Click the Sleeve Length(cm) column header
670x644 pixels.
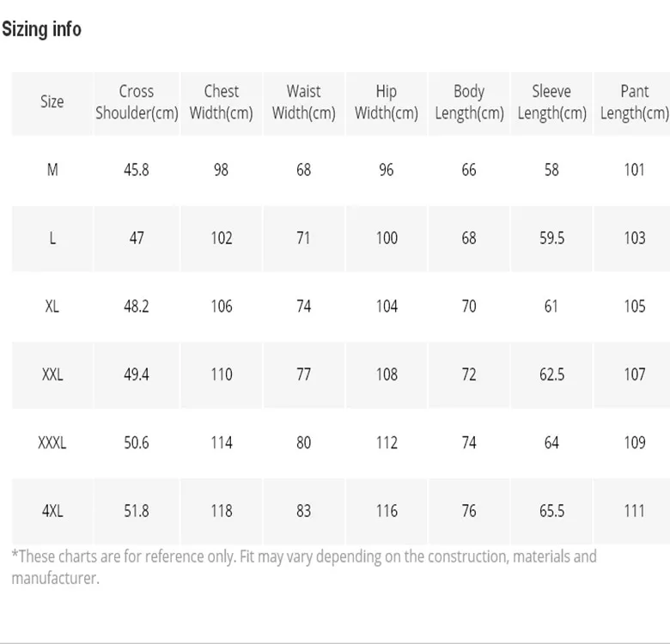(551, 101)
